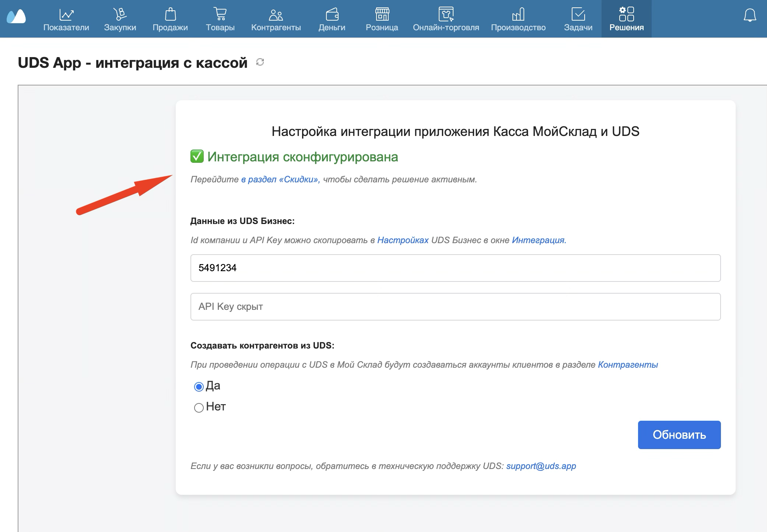Click the MoySklad logo icon
Image resolution: width=767 pixels, height=532 pixels.
click(x=16, y=16)
